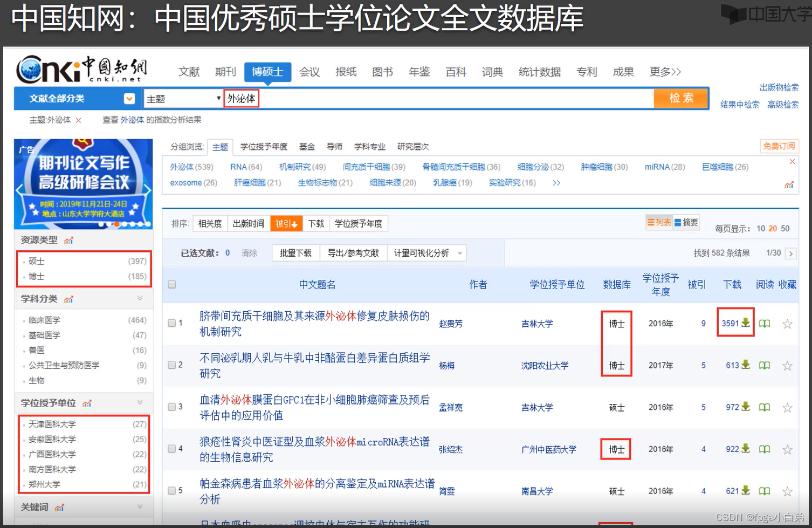Download the 张绍杰 thesis via arrow icon
Screen dimensions: 812x528
tap(746, 448)
